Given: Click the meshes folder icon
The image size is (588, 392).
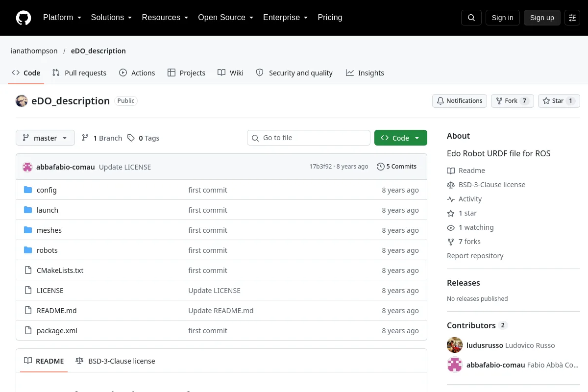Looking at the screenshot, I should (x=28, y=230).
